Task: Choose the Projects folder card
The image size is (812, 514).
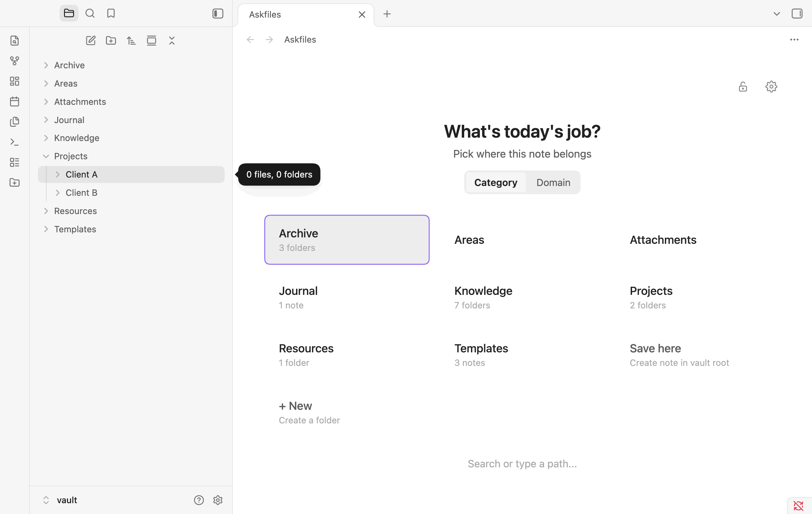Action: tap(698, 297)
